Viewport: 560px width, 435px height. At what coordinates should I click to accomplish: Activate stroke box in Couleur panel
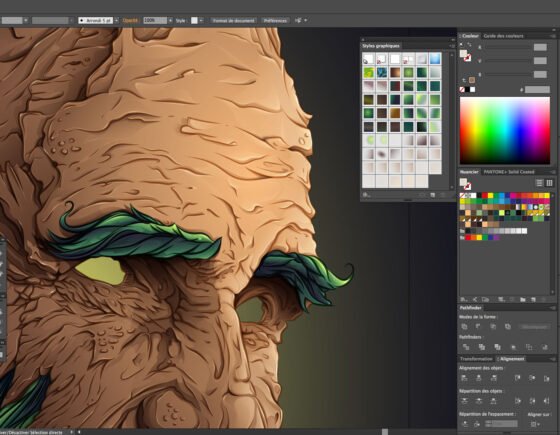click(x=468, y=58)
